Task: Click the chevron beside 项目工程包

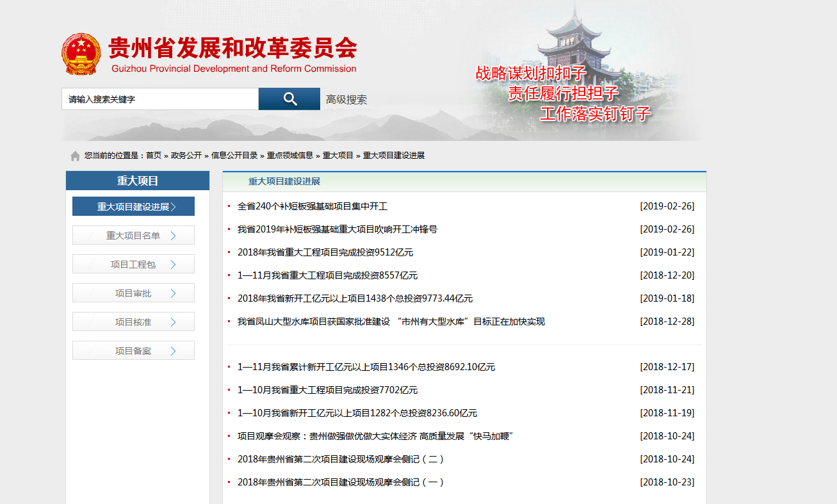Action: [x=173, y=264]
